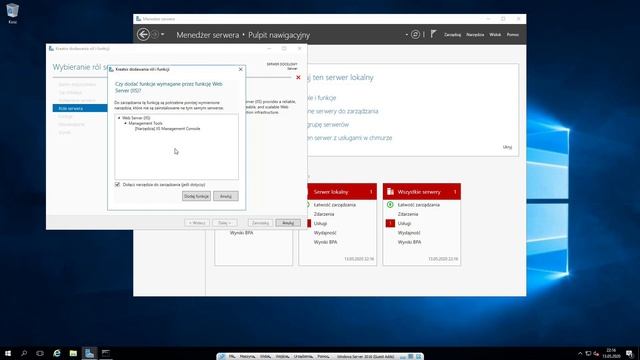Screen dimensions: 640x360
Task: Click the Ukryj link in welcome panel
Action: click(x=507, y=147)
